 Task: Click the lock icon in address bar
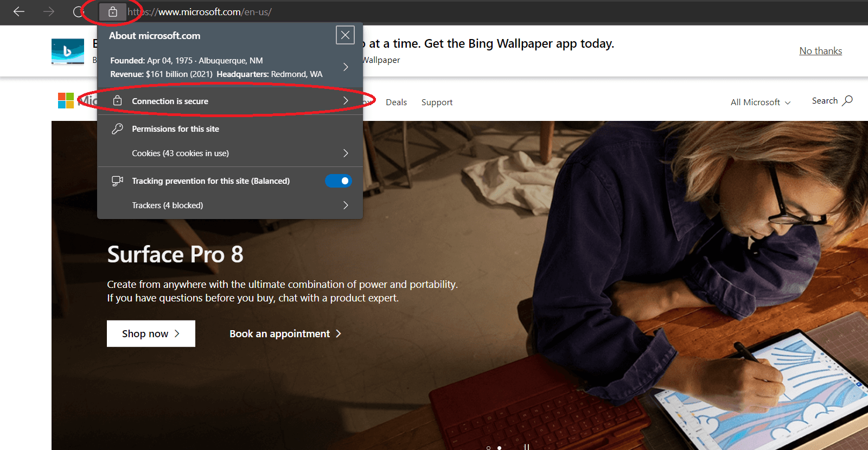point(113,12)
